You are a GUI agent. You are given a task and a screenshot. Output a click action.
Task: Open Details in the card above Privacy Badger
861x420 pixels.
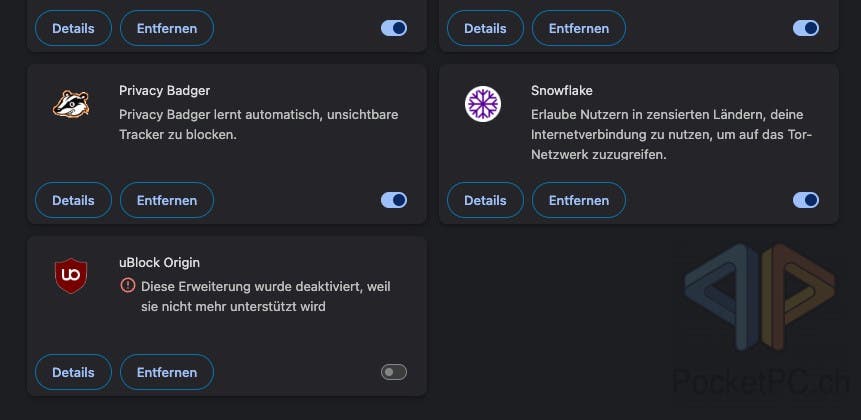73,28
